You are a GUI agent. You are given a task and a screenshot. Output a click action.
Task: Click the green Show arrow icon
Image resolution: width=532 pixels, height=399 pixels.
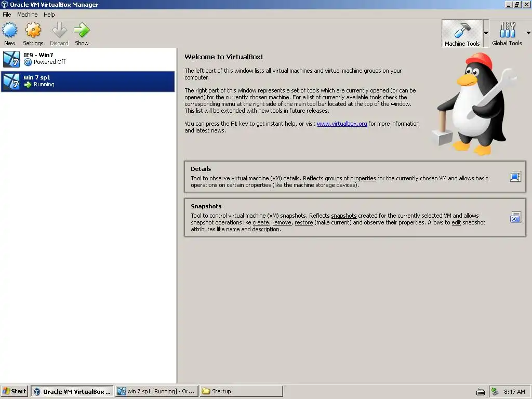tap(82, 30)
